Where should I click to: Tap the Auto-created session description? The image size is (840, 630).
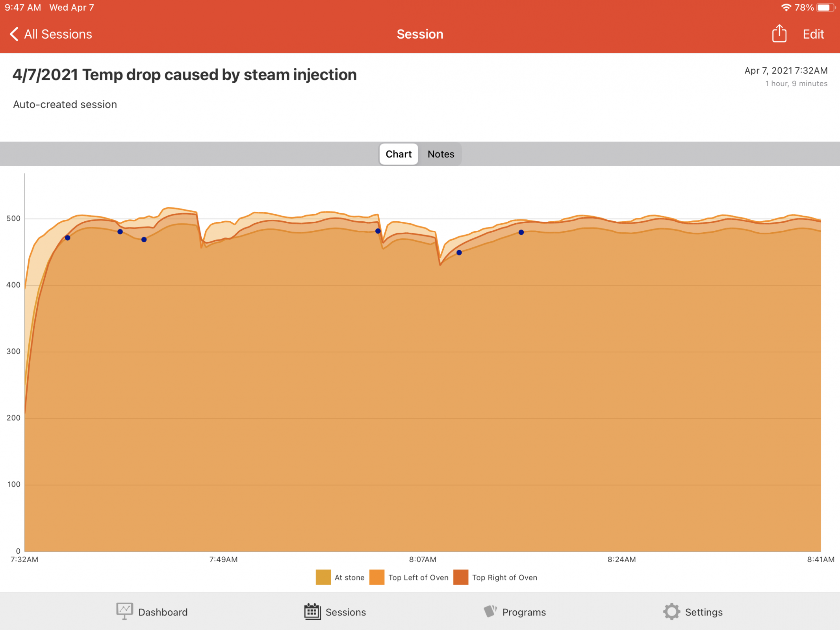point(65,104)
